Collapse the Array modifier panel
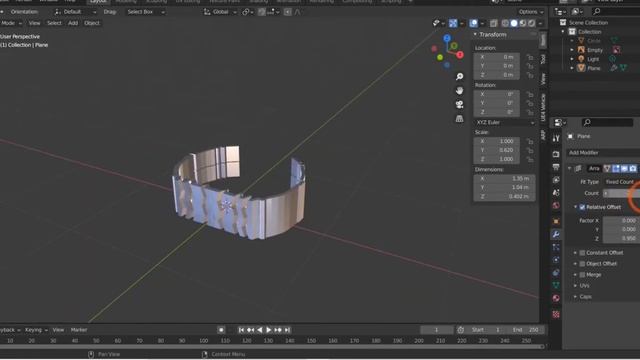Image resolution: width=640 pixels, height=360 pixels. pos(570,169)
